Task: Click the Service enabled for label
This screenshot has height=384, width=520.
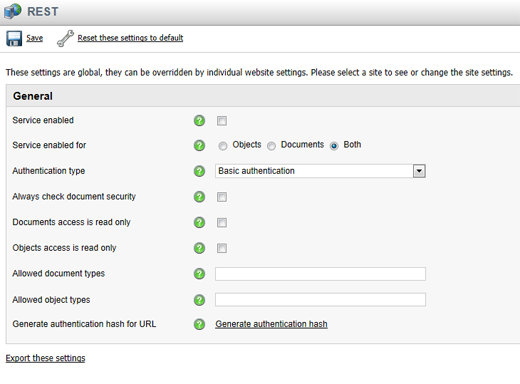Action: pyautogui.click(x=49, y=145)
